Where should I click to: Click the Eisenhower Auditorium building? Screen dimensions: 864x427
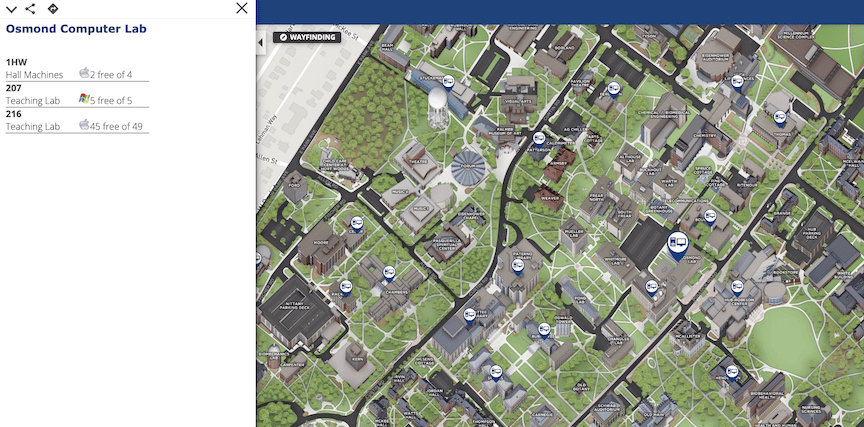coord(716,58)
